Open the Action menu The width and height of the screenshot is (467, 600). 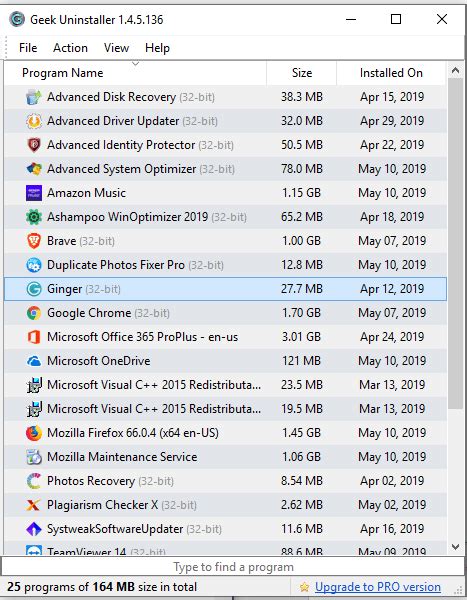click(x=70, y=48)
